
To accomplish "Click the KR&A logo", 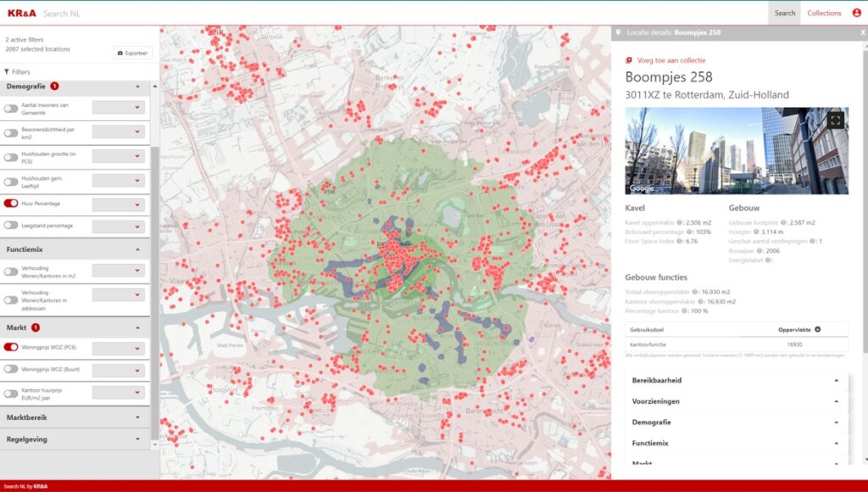I will [20, 14].
